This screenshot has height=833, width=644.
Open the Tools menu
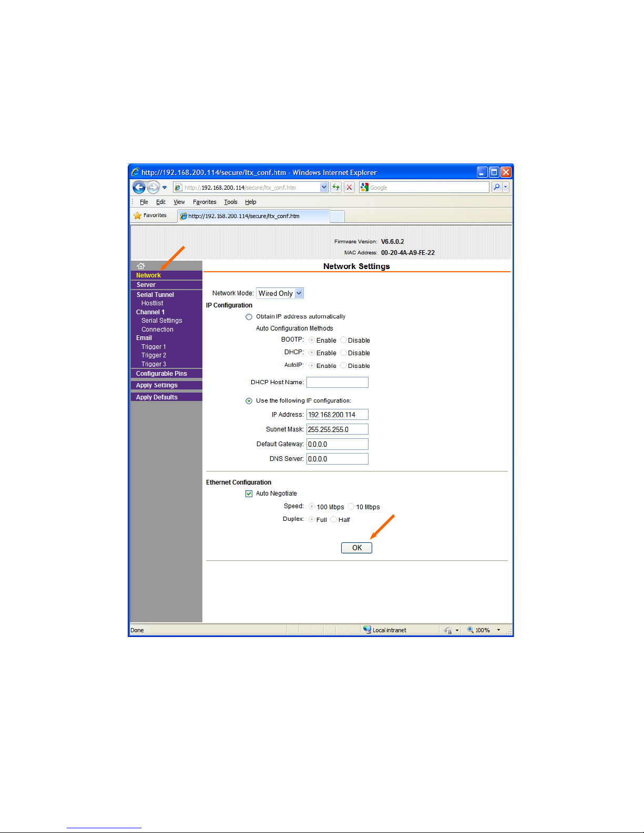231,202
